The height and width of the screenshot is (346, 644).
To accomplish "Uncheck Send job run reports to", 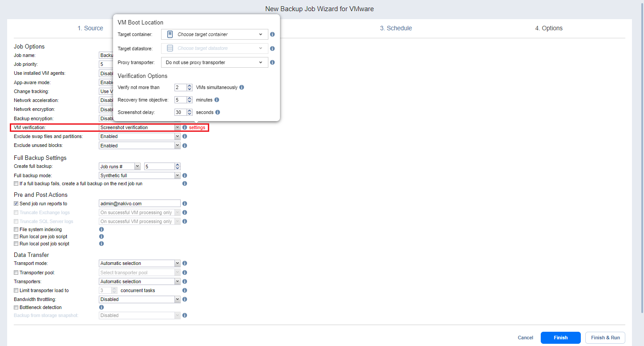I will [16, 204].
